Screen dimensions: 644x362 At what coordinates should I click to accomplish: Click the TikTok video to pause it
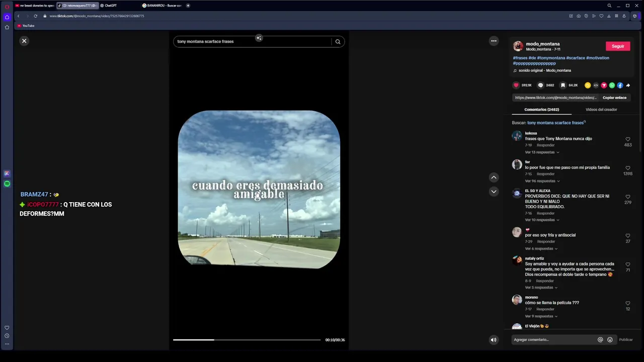(259, 190)
